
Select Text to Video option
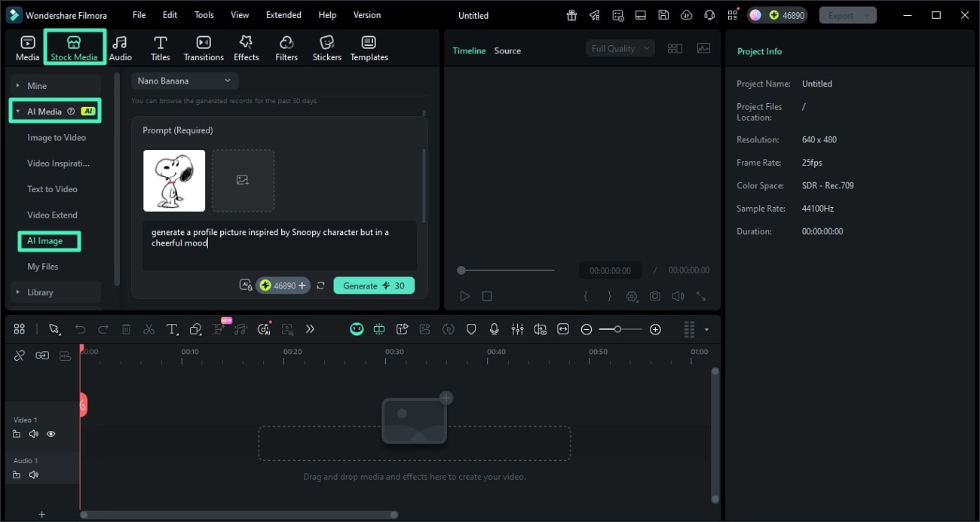pyautogui.click(x=52, y=189)
